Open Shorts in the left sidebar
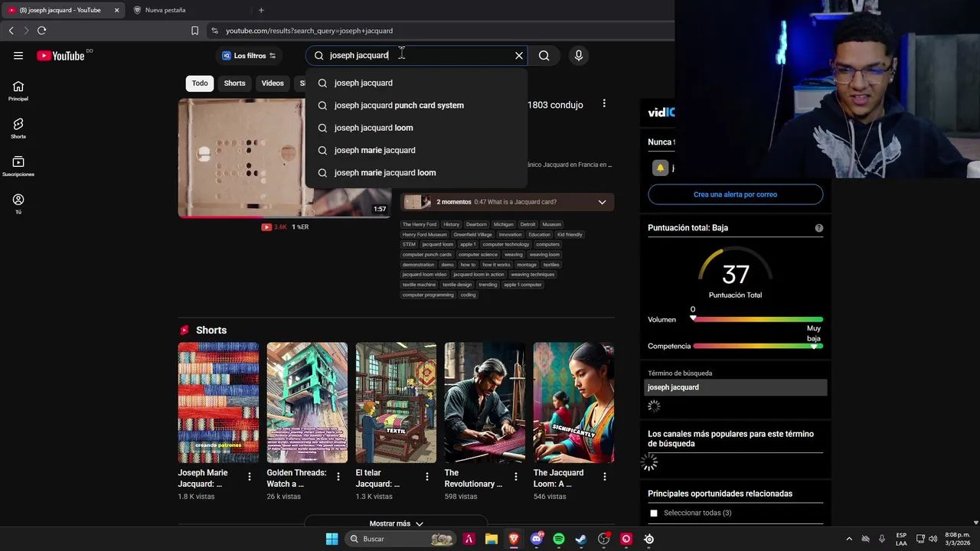 (x=18, y=128)
